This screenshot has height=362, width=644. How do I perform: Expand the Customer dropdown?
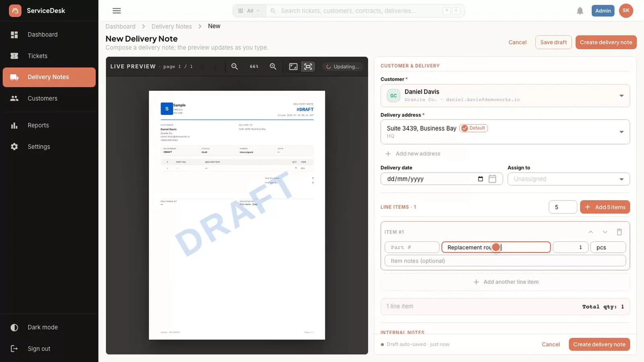coord(621,96)
